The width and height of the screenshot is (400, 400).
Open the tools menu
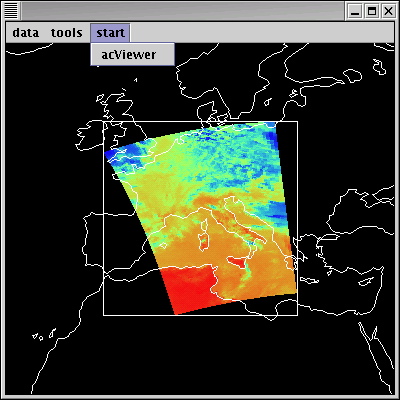(66, 33)
